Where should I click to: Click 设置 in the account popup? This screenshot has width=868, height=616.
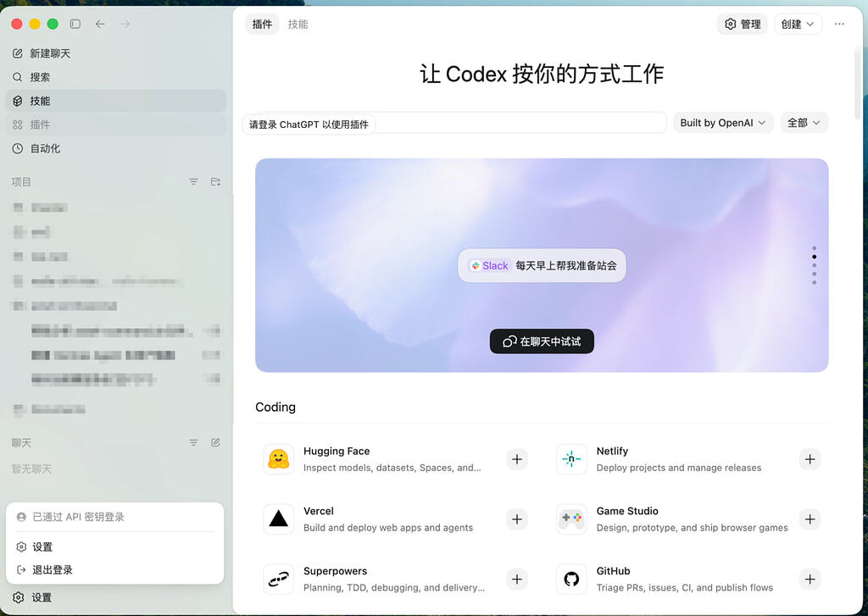114,547
